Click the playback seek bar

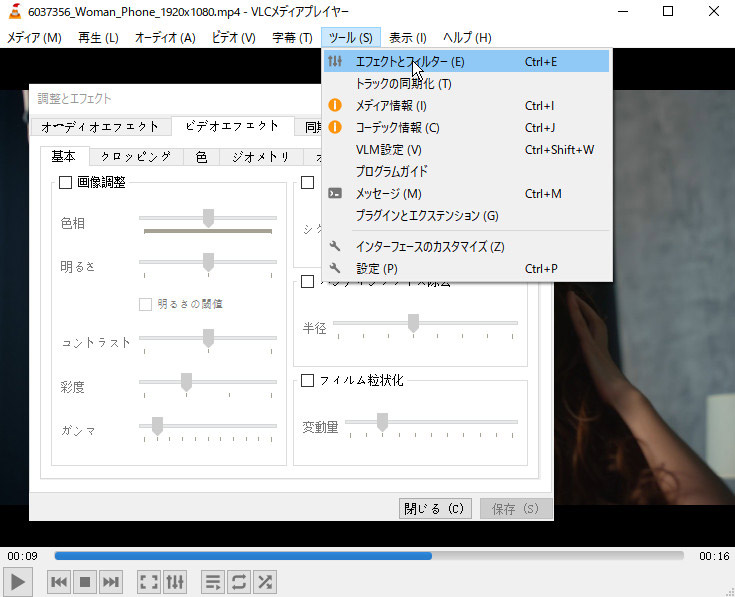(x=369, y=556)
